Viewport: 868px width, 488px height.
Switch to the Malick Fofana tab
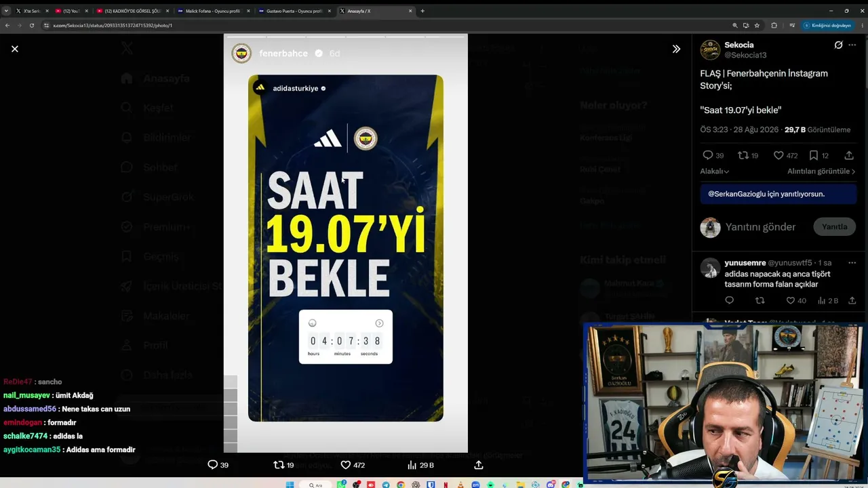(213, 11)
